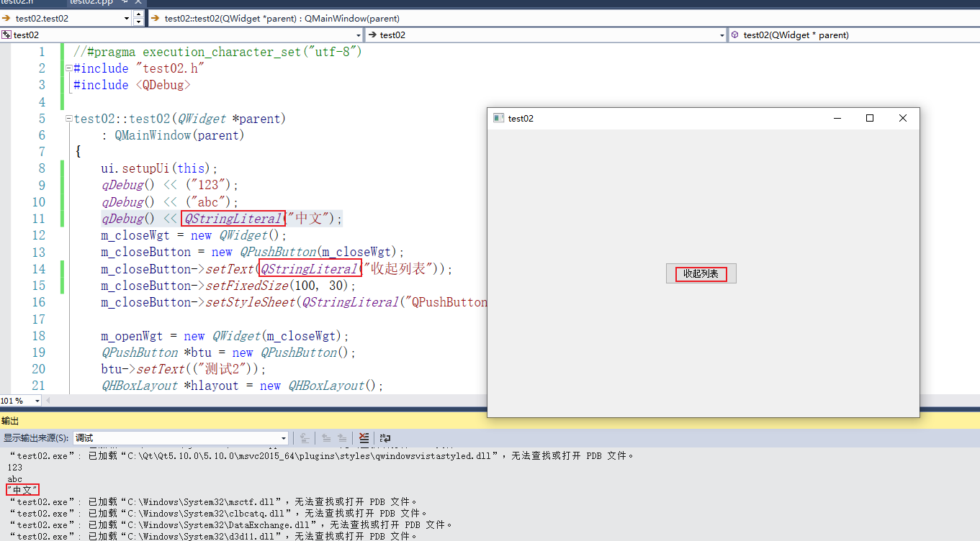Click the #pragma comment on line 1
This screenshot has height=541, width=980.
pos(217,52)
